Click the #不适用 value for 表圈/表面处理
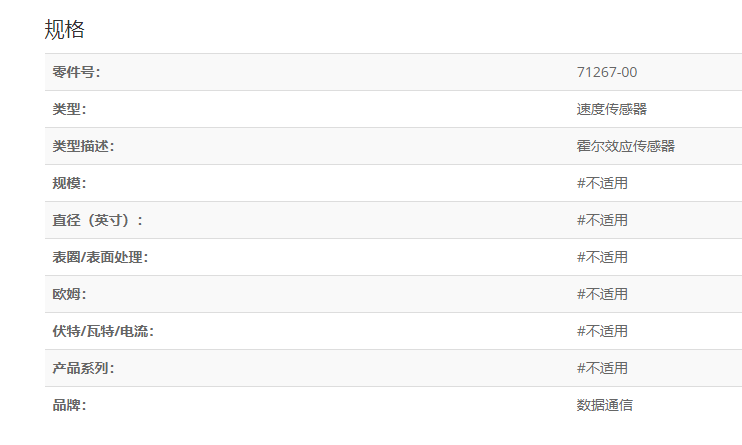Screen dimensions: 742x445 [602, 257]
